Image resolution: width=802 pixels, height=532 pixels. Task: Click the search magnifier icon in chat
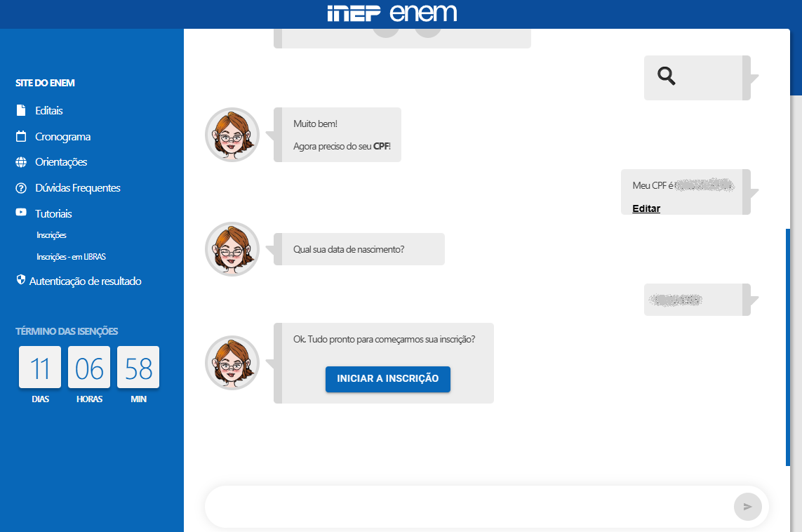[x=665, y=77]
